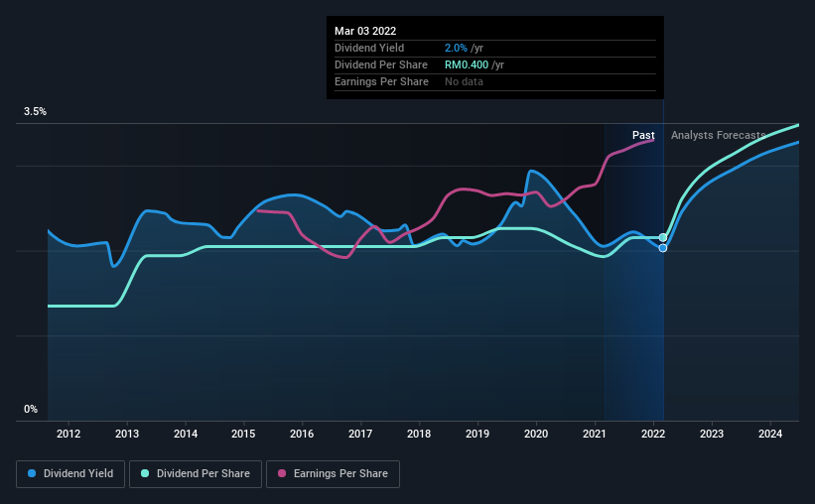Click the 2012 x-axis label
Image resolution: width=815 pixels, height=504 pixels.
point(68,434)
